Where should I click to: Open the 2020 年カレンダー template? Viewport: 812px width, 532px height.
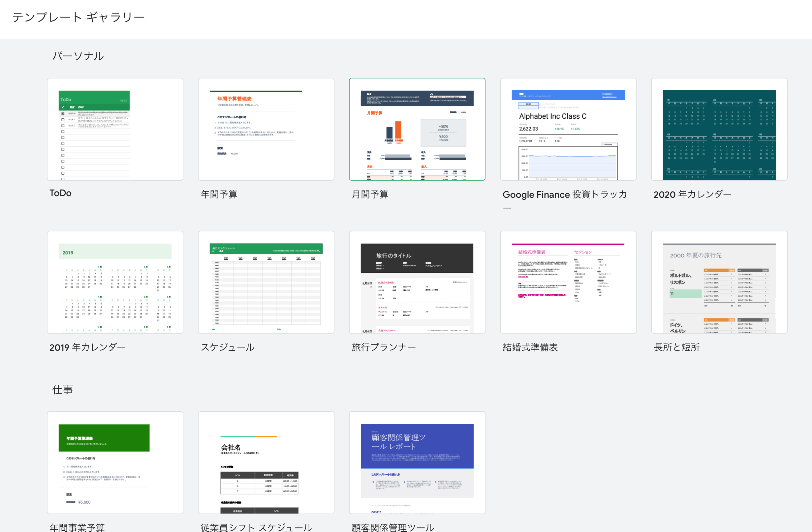(x=719, y=129)
